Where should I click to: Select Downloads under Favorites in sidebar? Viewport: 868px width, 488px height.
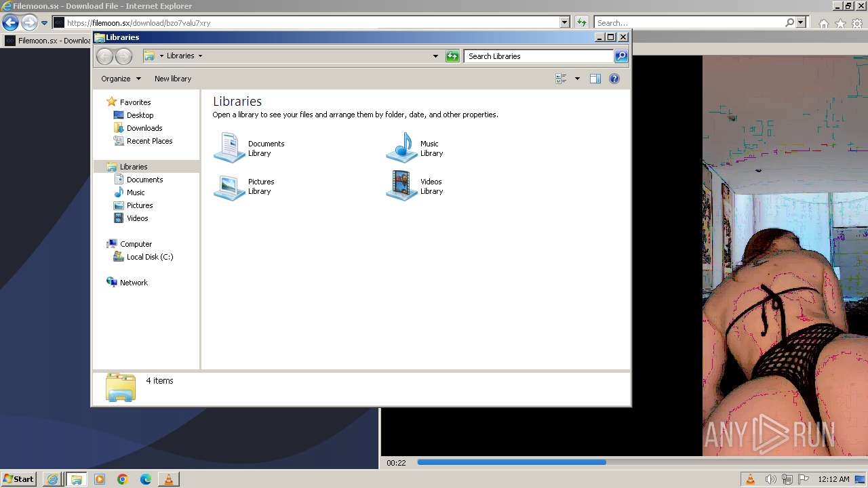click(144, 128)
